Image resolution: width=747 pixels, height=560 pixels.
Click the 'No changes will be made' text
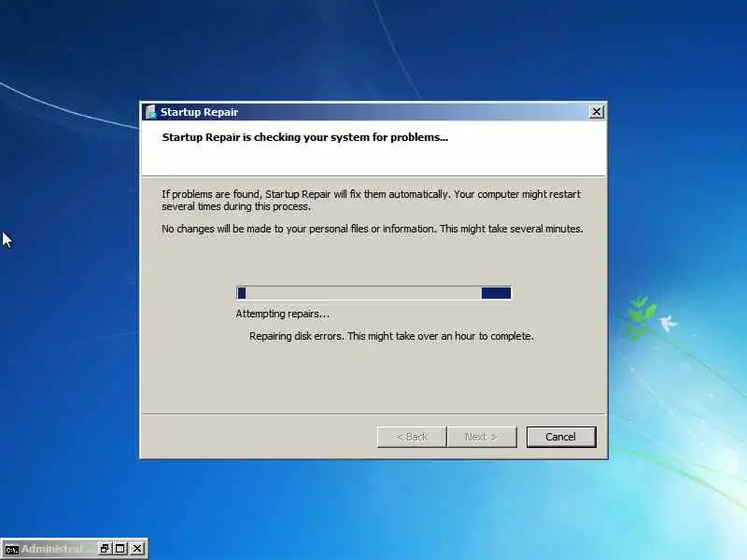pos(372,229)
